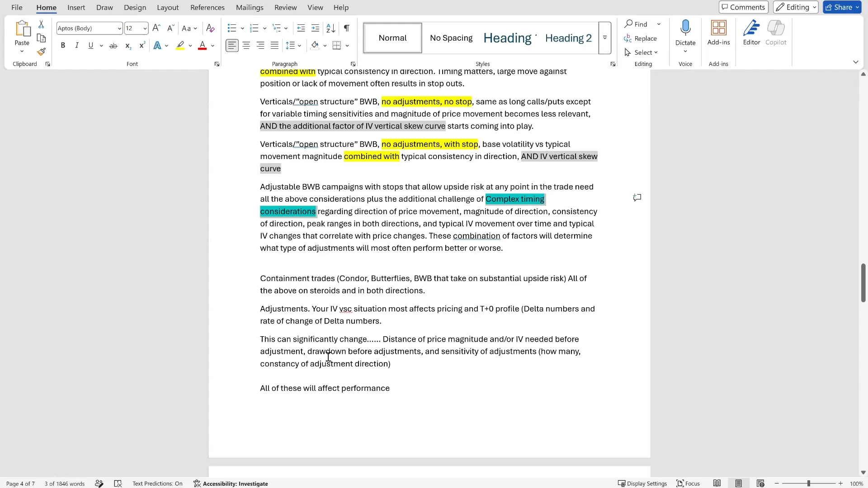Toggle Focus mode in status bar
The height and width of the screenshot is (488, 868).
point(688,483)
